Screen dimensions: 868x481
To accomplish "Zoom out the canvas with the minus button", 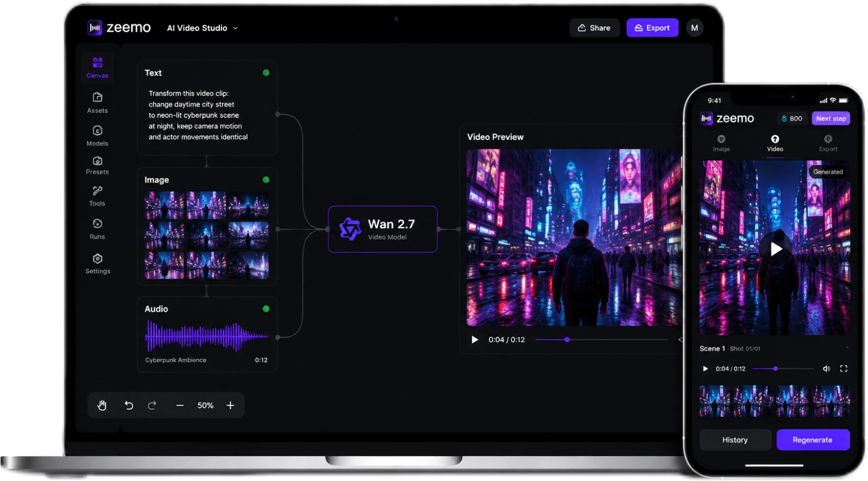I will (x=180, y=405).
